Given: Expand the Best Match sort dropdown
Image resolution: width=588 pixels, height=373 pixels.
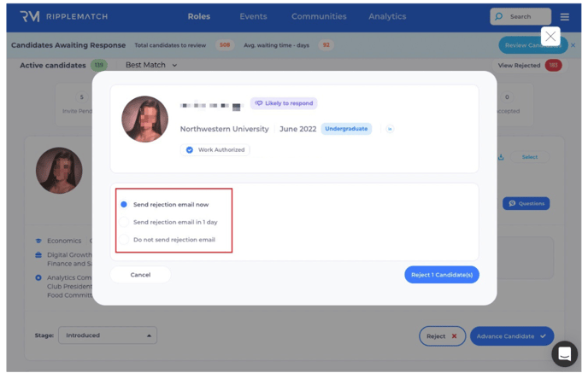Looking at the screenshot, I should [151, 65].
